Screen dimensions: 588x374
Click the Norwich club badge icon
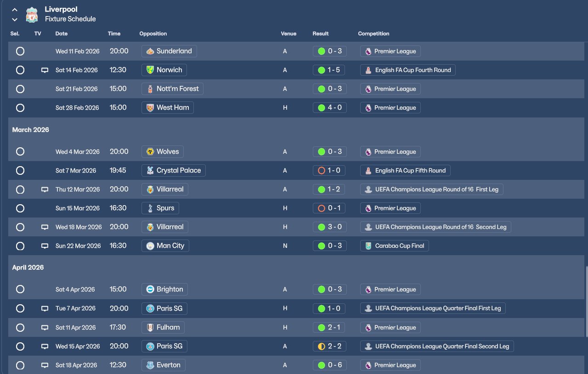pyautogui.click(x=150, y=70)
